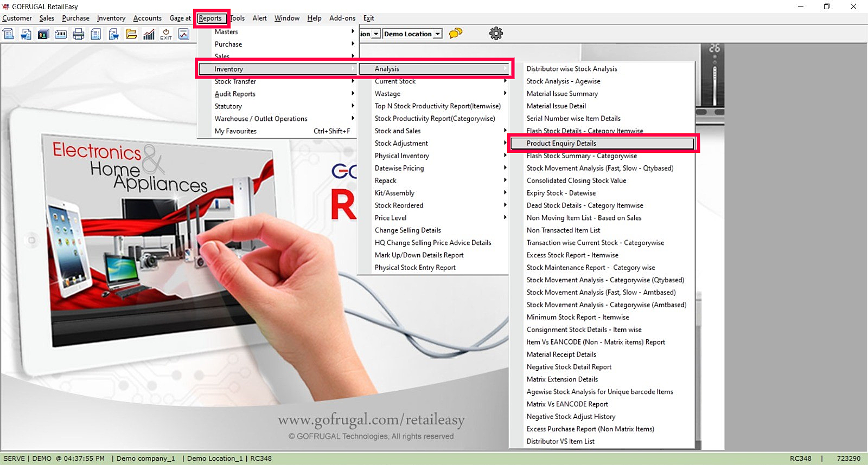Open the yellow folder toolbar icon
Viewport: 868px width, 465px height.
click(x=131, y=34)
